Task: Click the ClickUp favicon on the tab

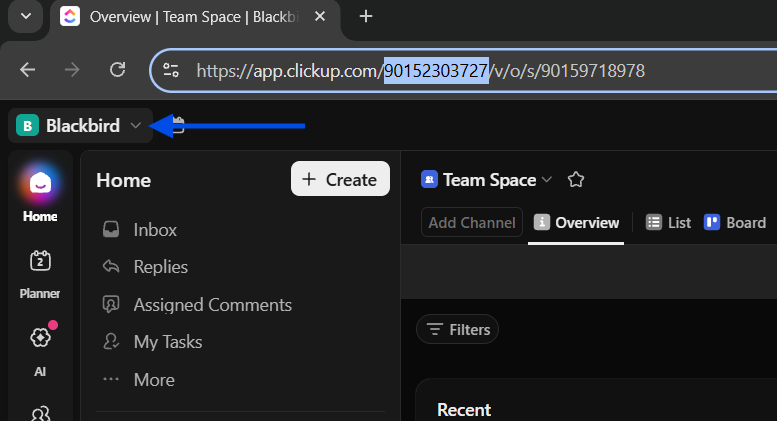Action: pyautogui.click(x=70, y=16)
